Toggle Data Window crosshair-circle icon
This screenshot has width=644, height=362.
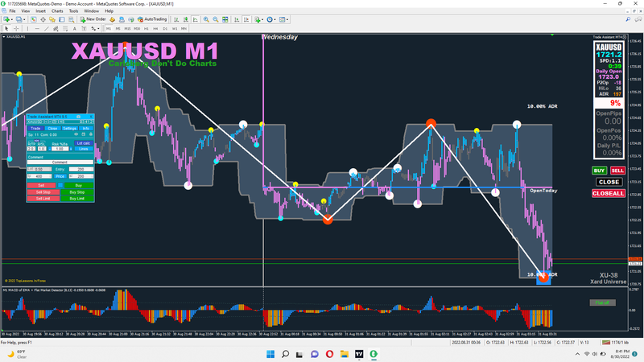(43, 19)
